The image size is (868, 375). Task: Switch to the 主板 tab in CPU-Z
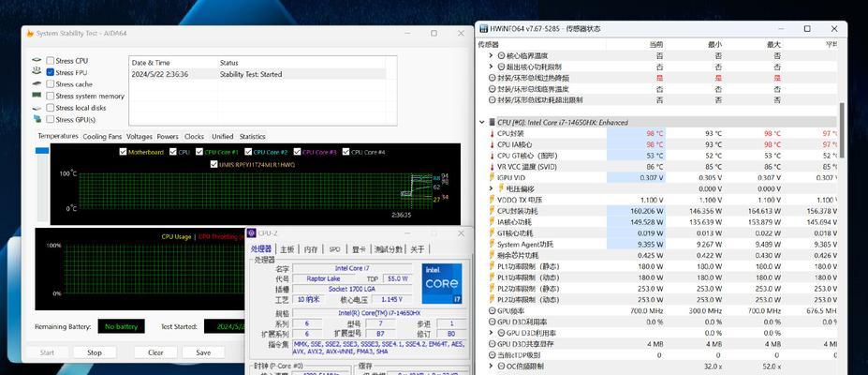(287, 249)
